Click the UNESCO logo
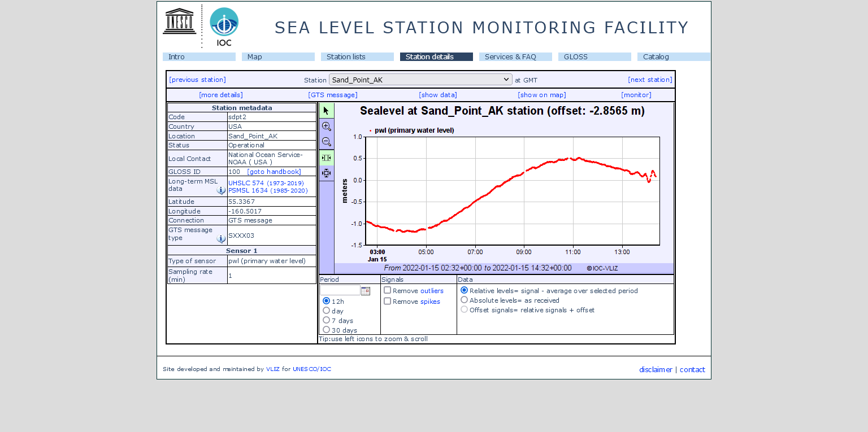The image size is (868, 432). coord(180,21)
